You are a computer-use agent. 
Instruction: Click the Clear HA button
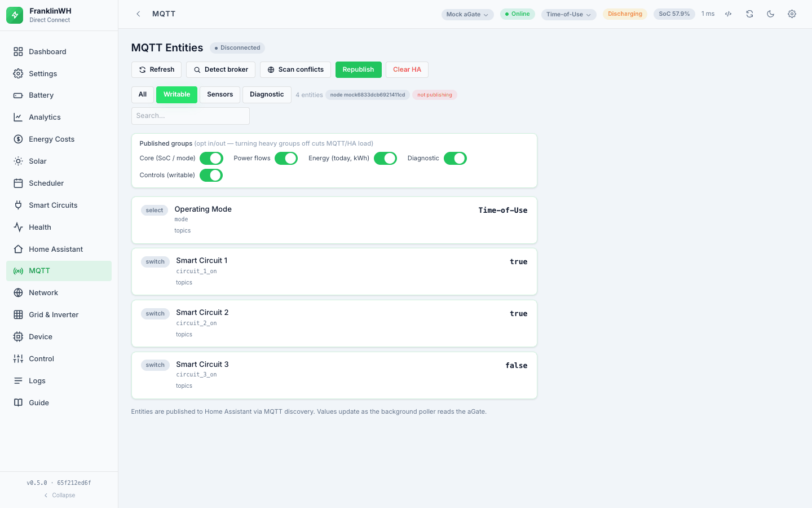tap(407, 69)
